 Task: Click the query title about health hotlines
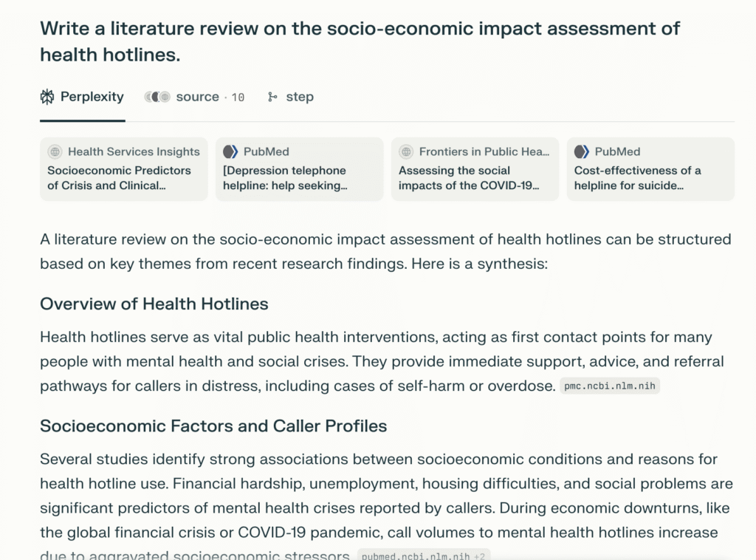pyautogui.click(x=360, y=41)
